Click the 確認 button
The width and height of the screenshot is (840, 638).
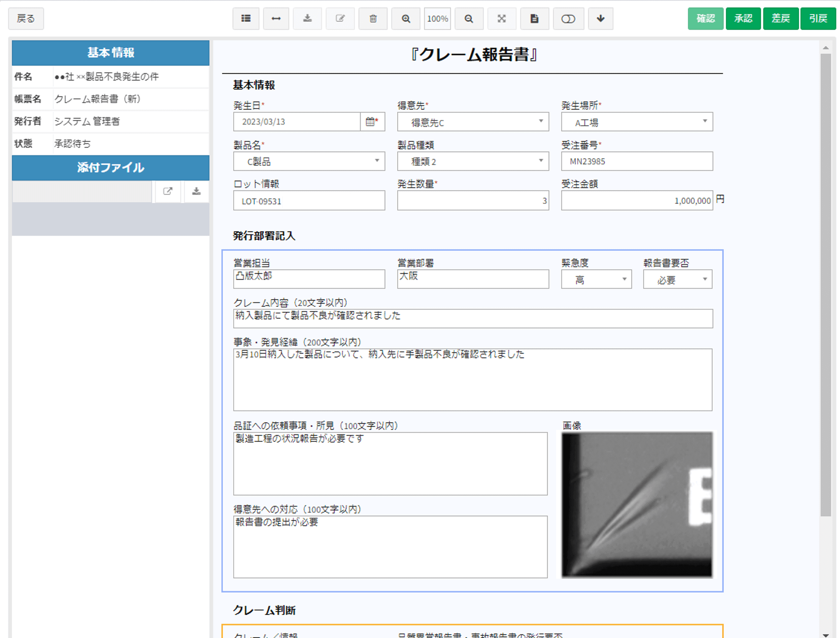(x=705, y=19)
